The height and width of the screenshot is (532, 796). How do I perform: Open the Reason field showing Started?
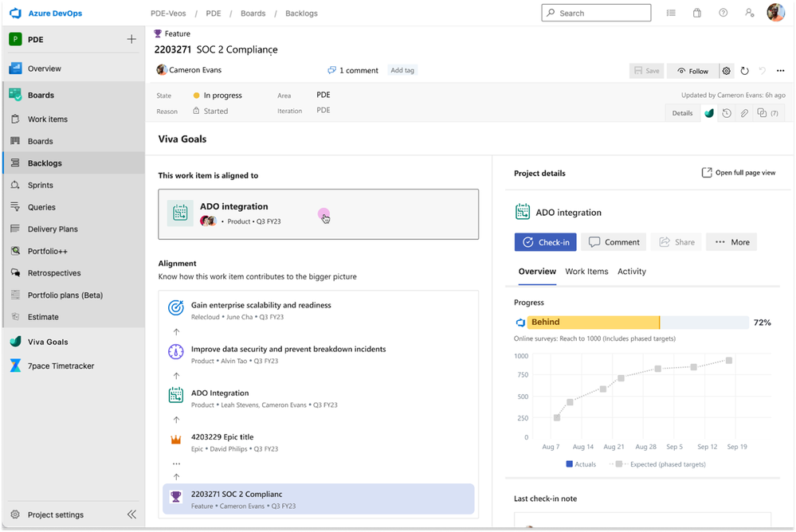point(210,111)
